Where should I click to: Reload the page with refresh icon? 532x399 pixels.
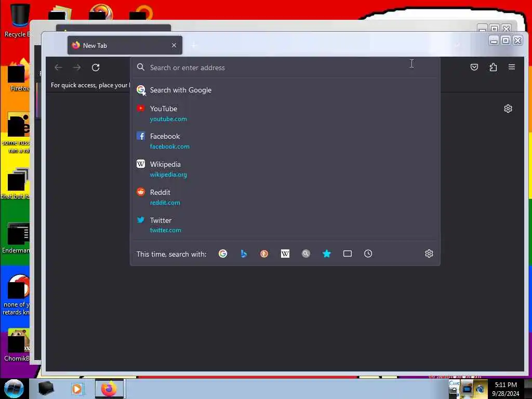click(96, 68)
